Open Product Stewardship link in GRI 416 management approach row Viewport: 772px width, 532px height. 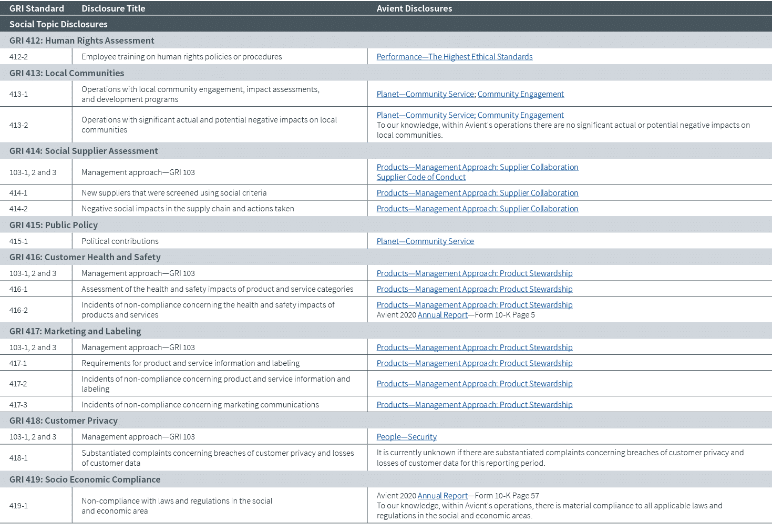[474, 273]
